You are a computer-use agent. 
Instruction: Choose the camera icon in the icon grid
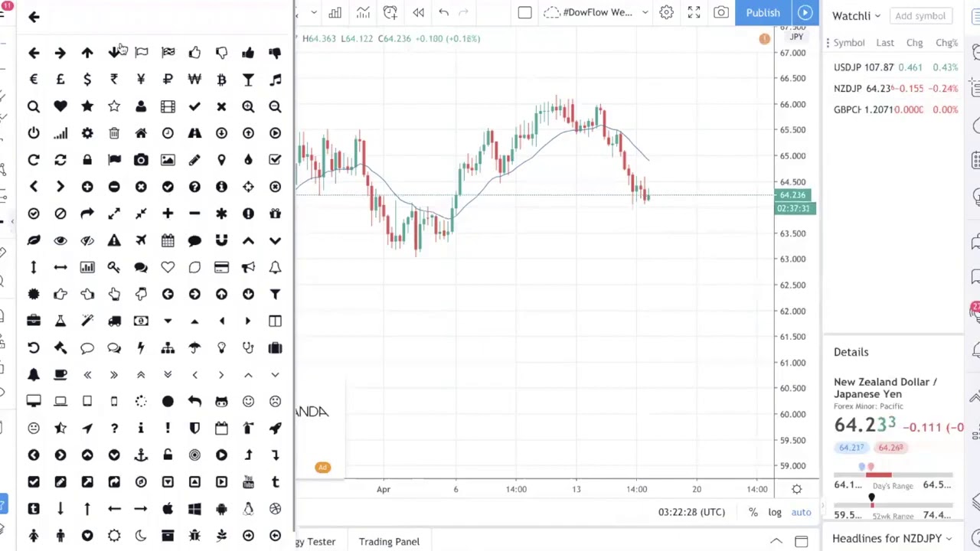click(x=141, y=160)
